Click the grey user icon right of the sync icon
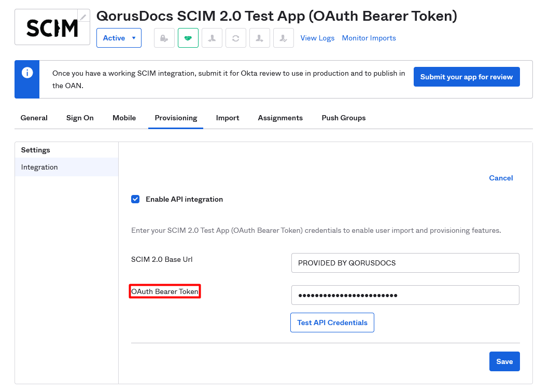Viewport: 549px width, 392px height. [259, 38]
